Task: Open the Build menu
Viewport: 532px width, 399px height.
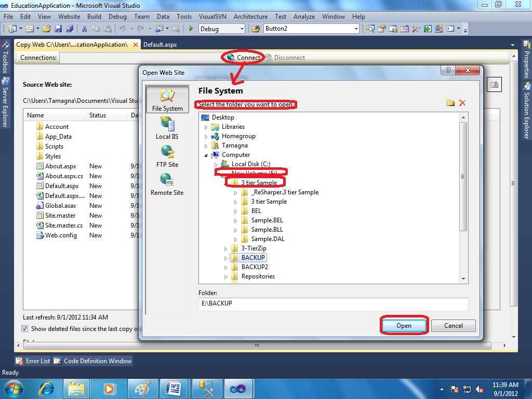Action: 94,16
